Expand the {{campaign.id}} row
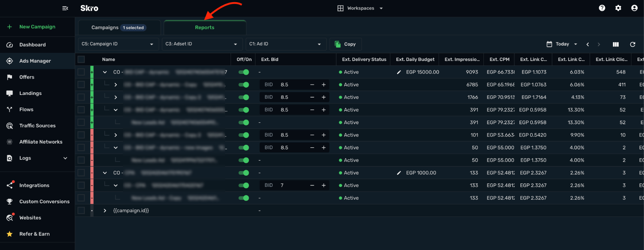Image resolution: width=644 pixels, height=250 pixels. tap(105, 210)
